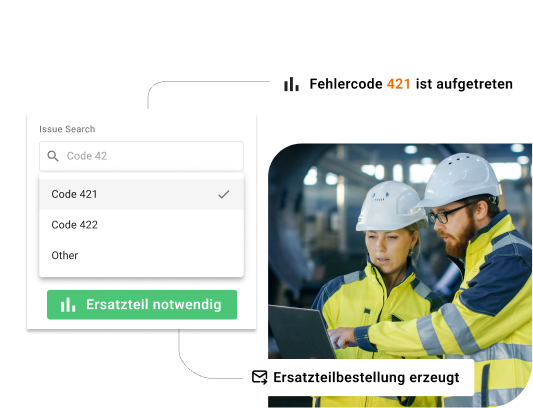Click the magnifier search icon

(53, 156)
